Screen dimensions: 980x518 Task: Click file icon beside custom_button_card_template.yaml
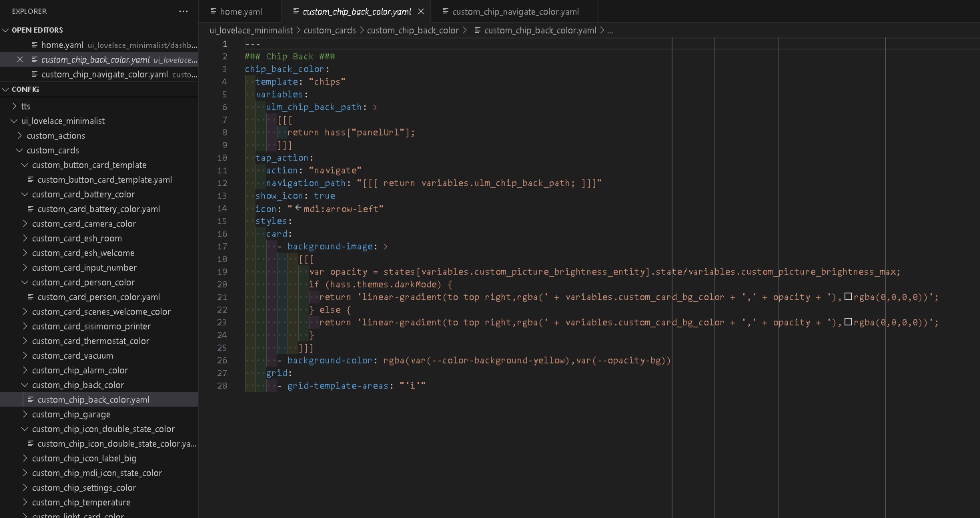31,179
